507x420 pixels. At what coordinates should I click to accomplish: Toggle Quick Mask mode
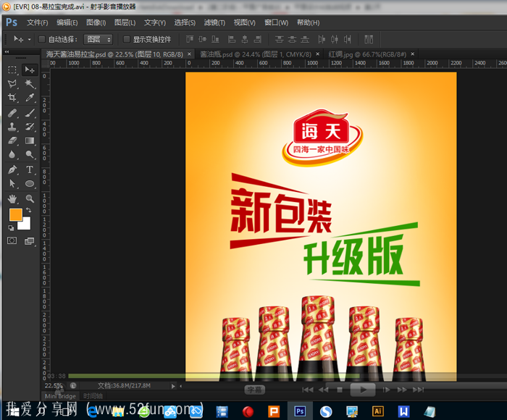coord(12,240)
